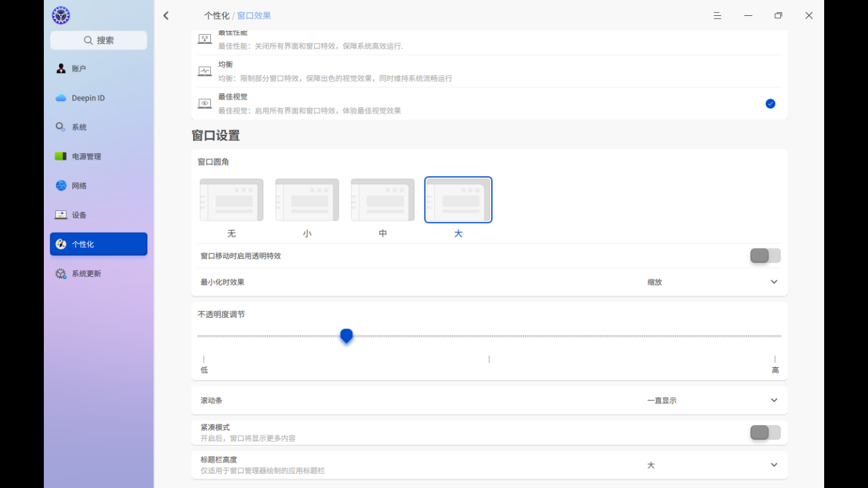The image size is (868, 488).
Task: Select medium corner radius (中) thumbnail
Action: 383,200
